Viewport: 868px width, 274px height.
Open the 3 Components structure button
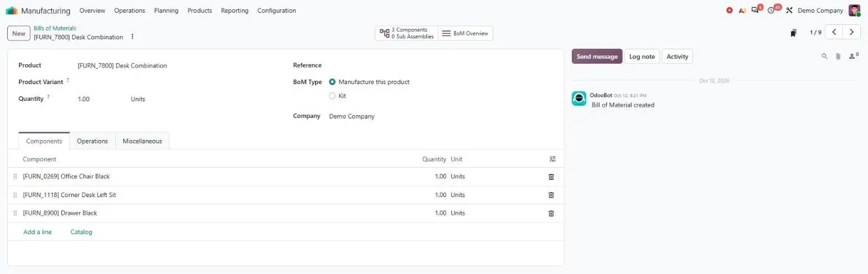click(406, 33)
